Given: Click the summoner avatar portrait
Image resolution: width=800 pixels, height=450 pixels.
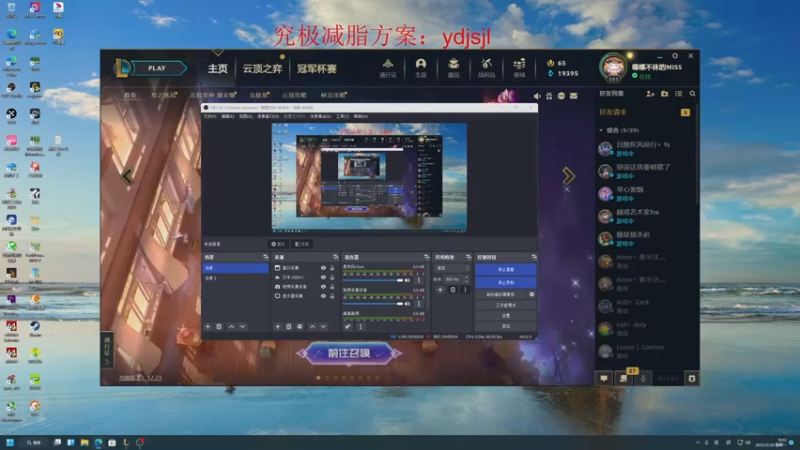Looking at the screenshot, I should coord(612,67).
